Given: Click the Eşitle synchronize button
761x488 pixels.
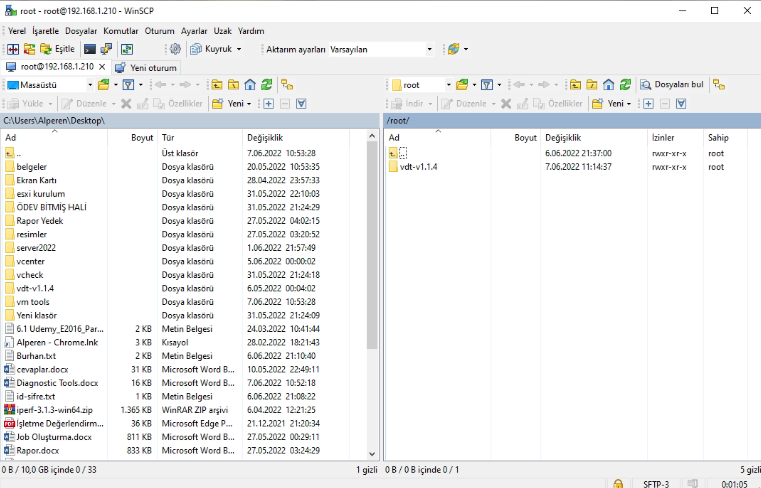Looking at the screenshot, I should (x=58, y=49).
